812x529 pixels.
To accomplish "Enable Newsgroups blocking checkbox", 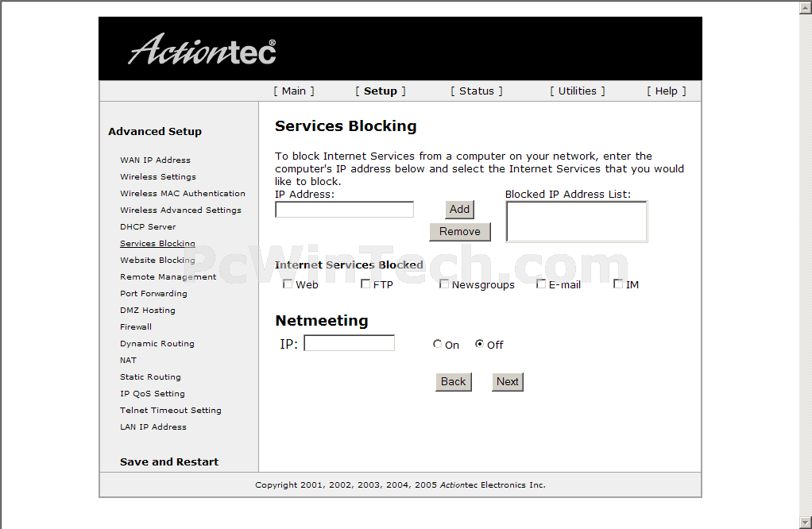I will [x=444, y=284].
